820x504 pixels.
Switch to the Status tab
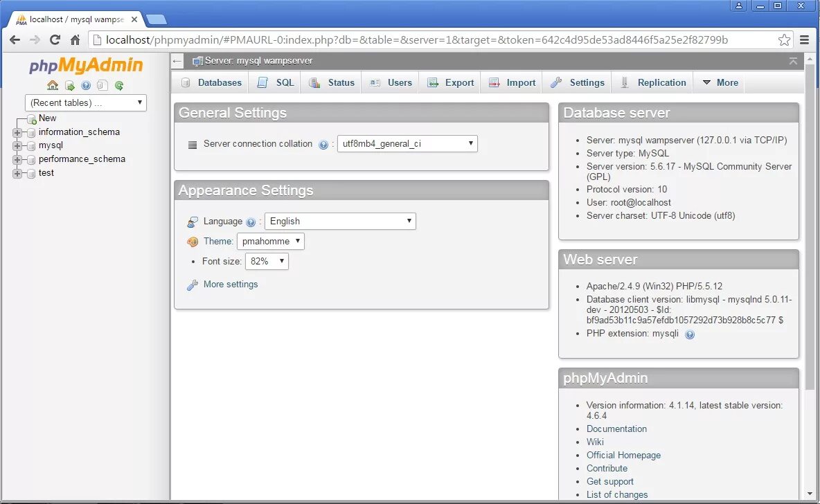[x=332, y=82]
